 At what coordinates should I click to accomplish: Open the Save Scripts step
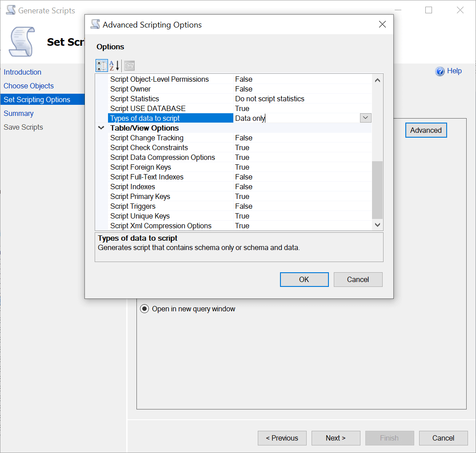(23, 127)
